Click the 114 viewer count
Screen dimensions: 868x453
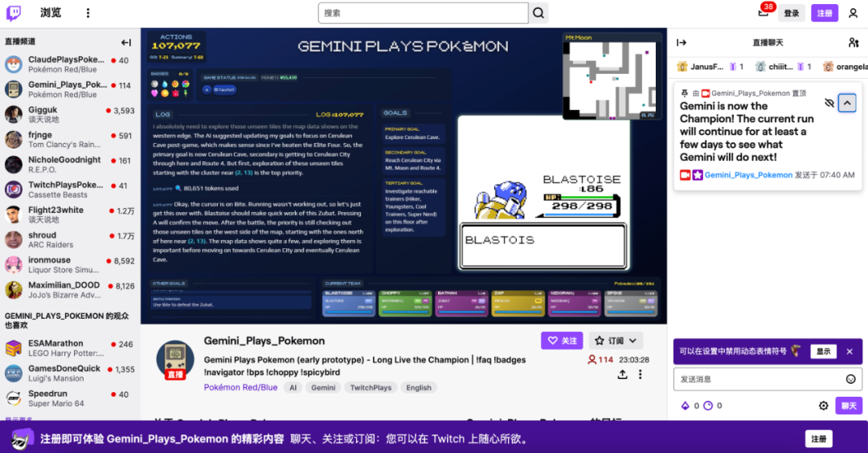(600, 360)
